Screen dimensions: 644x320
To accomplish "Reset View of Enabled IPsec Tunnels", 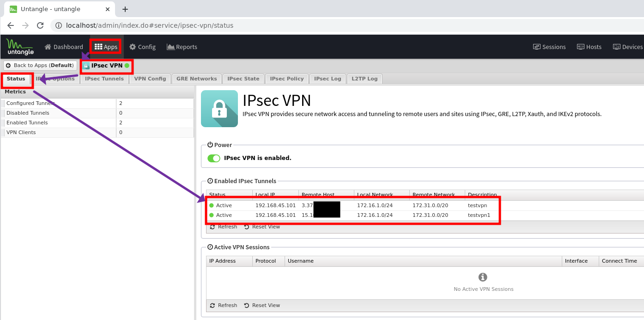I will click(262, 227).
